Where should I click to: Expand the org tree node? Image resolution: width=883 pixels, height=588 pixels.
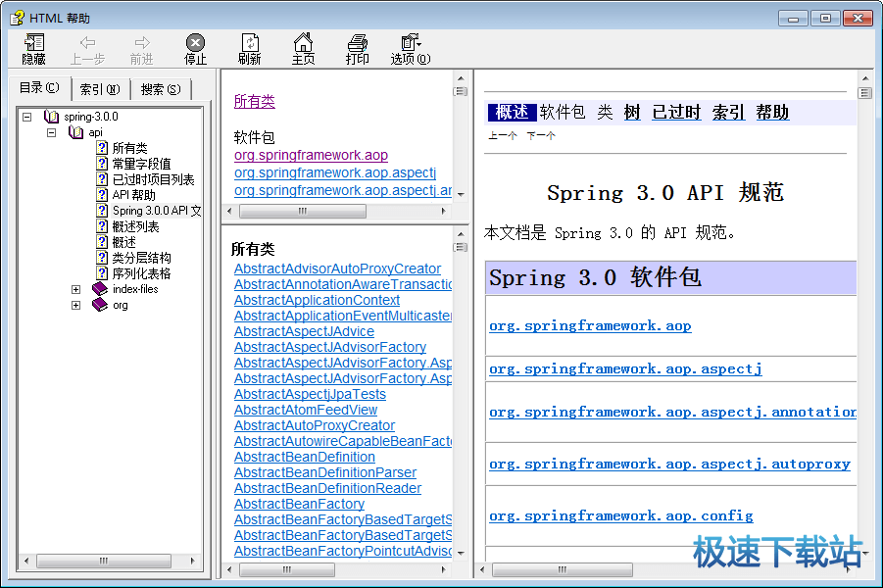(x=76, y=305)
